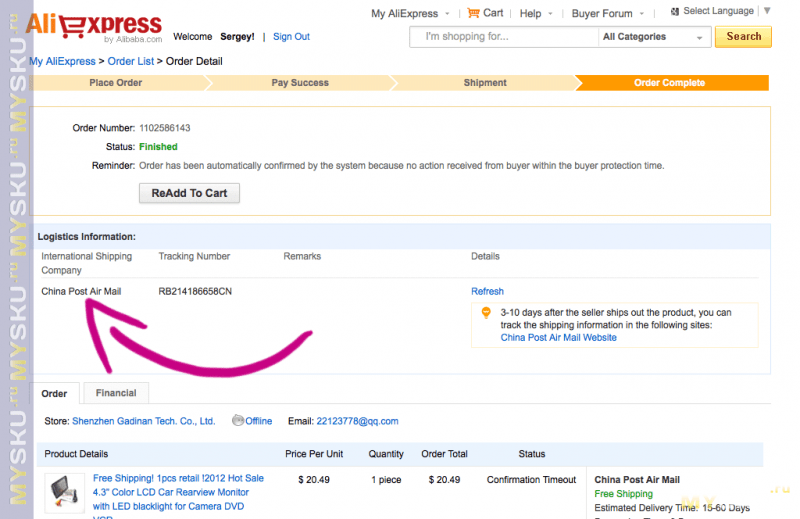Click the Order Total column header

click(444, 454)
